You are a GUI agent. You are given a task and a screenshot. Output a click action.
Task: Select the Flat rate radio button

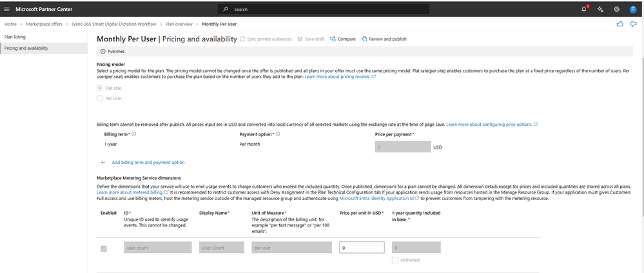click(99, 88)
